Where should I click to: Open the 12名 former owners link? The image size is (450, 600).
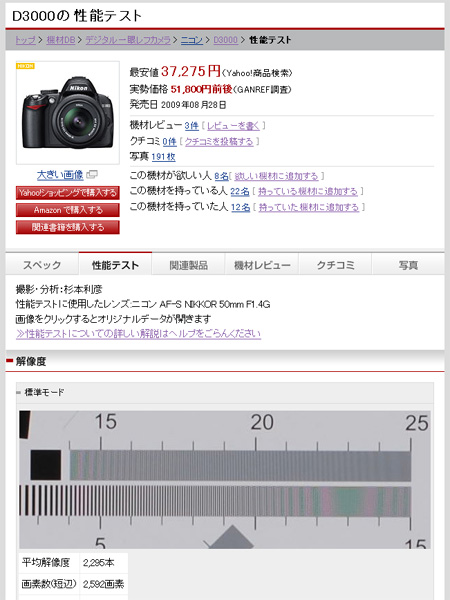[x=241, y=207]
